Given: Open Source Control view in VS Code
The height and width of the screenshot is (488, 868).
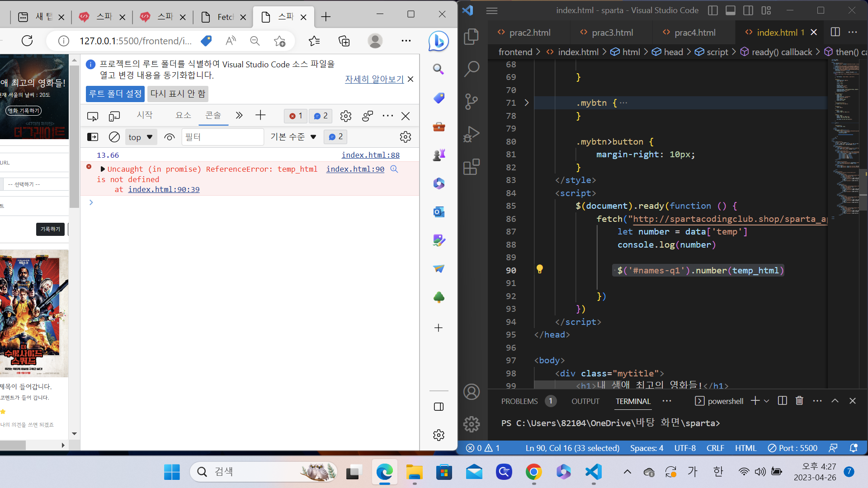Looking at the screenshot, I should click(472, 102).
